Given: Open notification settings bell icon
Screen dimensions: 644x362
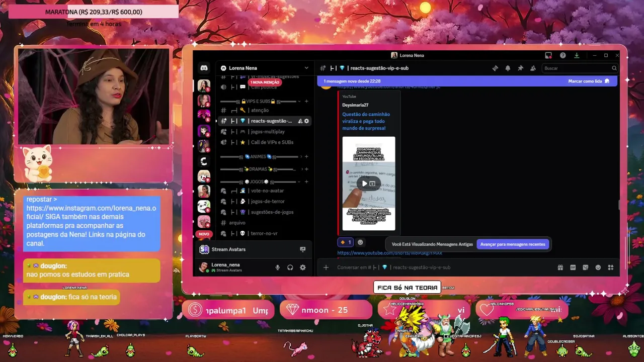Looking at the screenshot, I should (508, 68).
